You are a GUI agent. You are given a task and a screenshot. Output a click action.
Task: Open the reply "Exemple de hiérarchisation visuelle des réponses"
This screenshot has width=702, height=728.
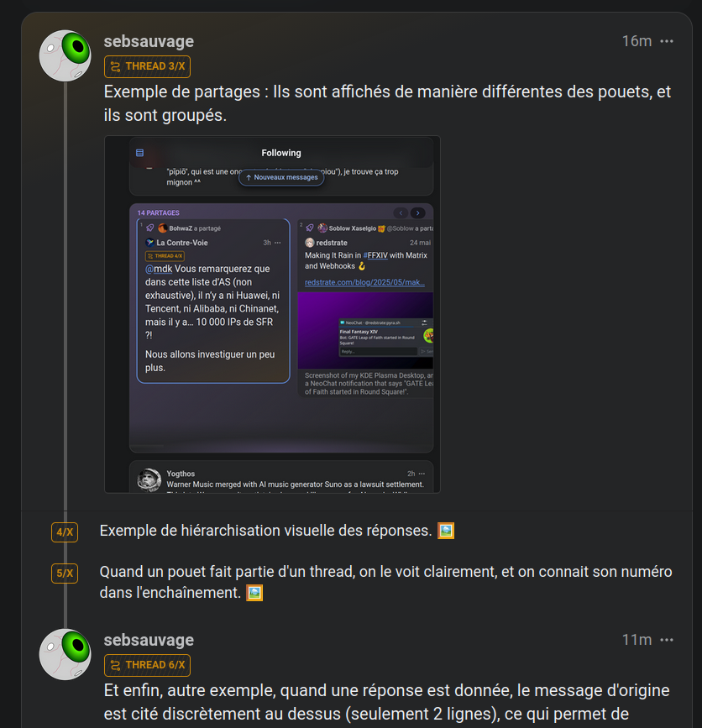point(266,531)
